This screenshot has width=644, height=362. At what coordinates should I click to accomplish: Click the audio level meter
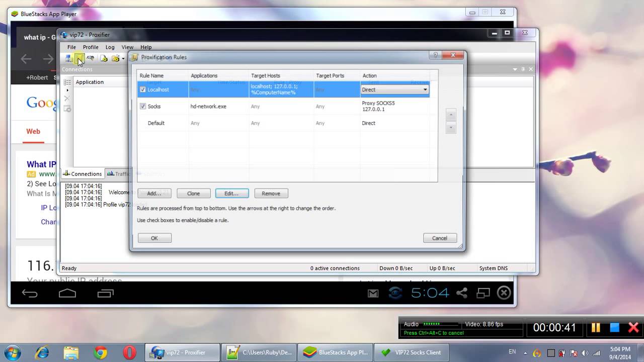point(441,324)
